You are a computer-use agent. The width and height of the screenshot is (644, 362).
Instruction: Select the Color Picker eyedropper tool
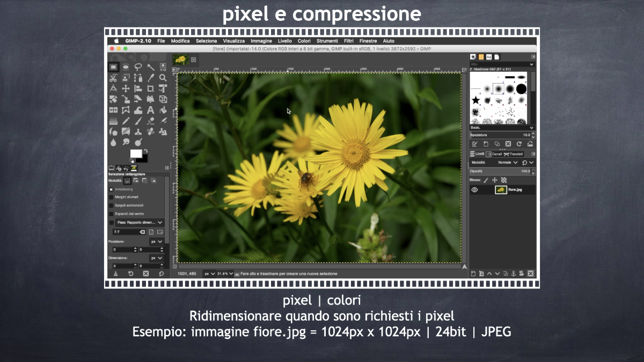coord(150,78)
